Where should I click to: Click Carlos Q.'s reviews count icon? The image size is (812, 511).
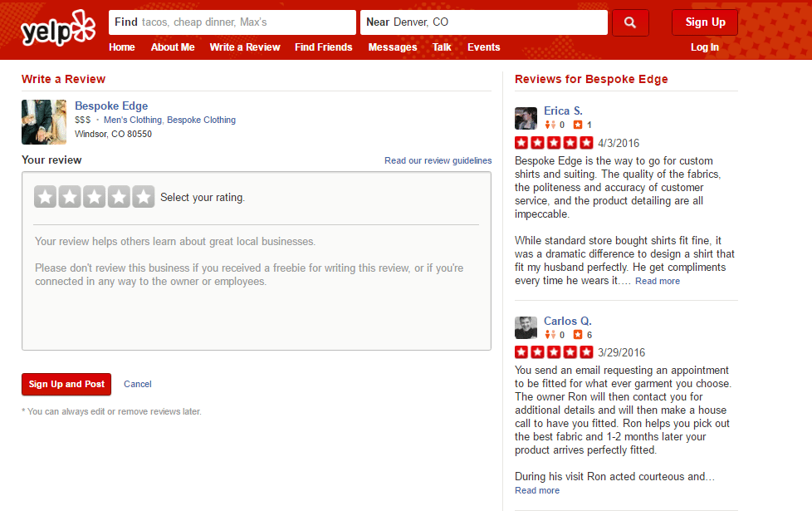578,335
